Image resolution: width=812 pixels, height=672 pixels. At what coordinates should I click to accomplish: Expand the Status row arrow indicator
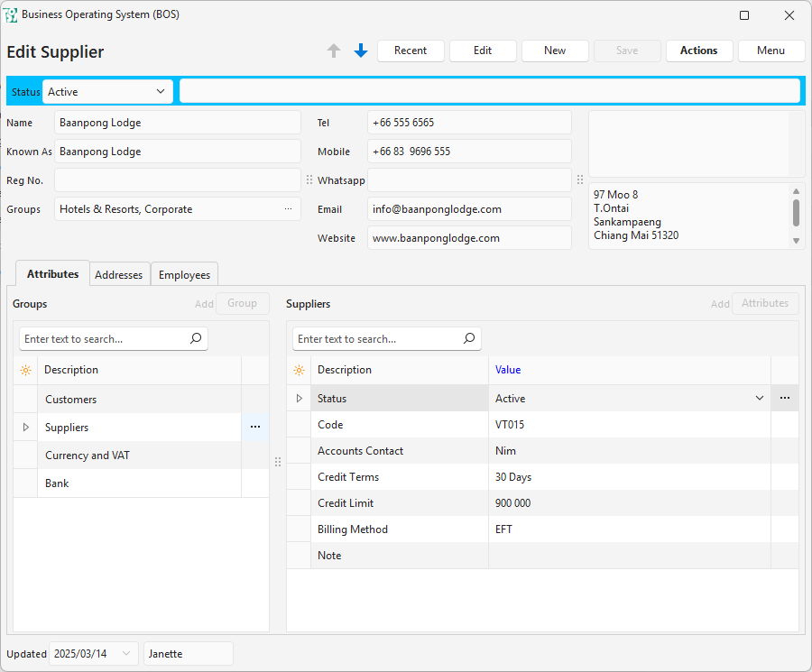pos(299,398)
